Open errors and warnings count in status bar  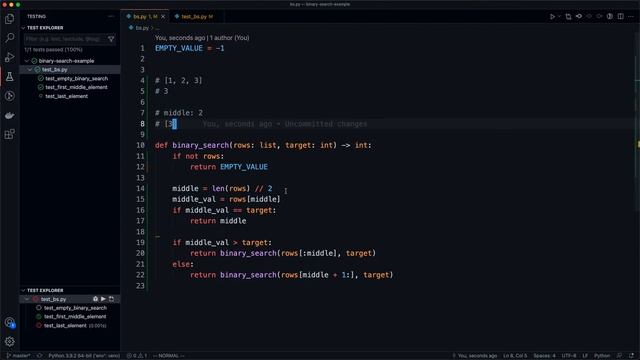(137, 356)
